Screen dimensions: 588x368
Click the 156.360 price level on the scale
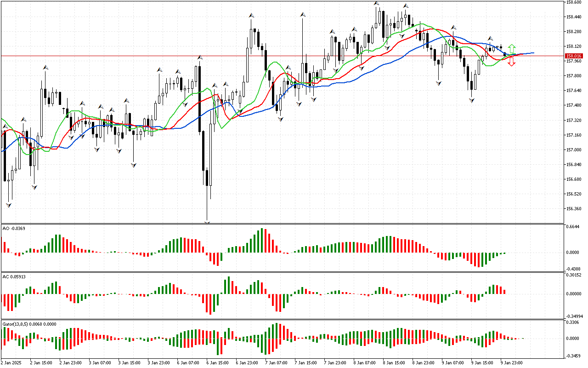[x=575, y=209]
